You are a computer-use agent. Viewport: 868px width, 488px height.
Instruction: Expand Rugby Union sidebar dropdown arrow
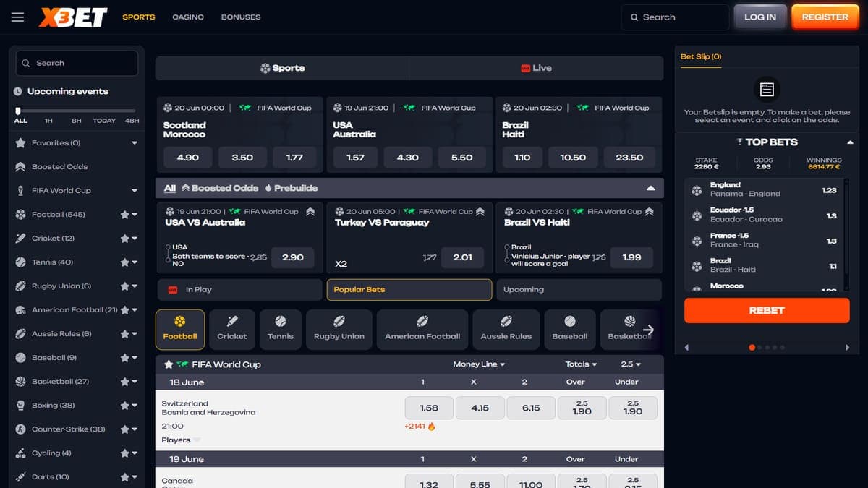[x=135, y=286]
